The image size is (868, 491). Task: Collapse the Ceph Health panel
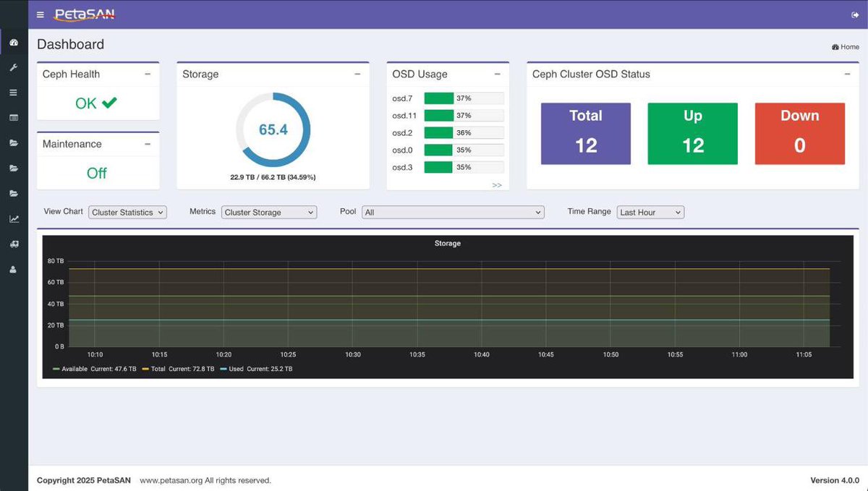tap(148, 74)
